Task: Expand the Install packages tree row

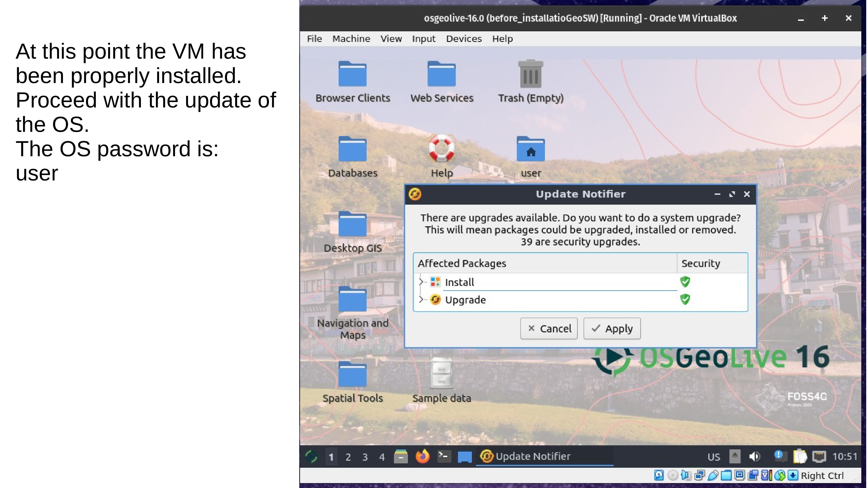Action: tap(421, 282)
